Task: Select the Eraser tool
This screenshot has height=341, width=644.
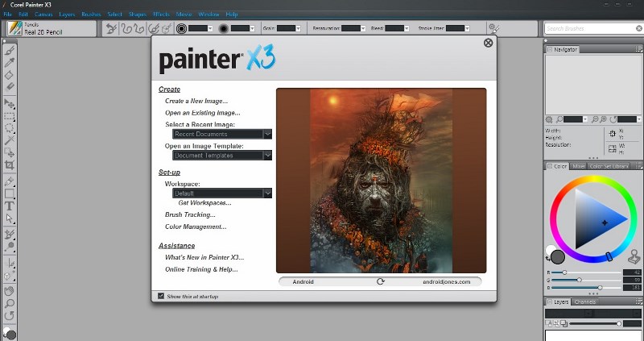Action: (10, 86)
